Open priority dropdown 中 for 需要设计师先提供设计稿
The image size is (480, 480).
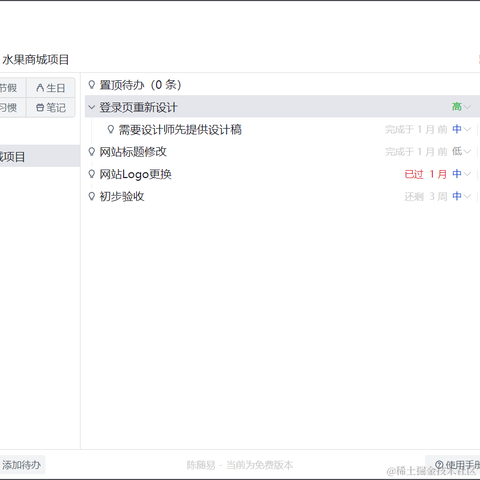461,129
